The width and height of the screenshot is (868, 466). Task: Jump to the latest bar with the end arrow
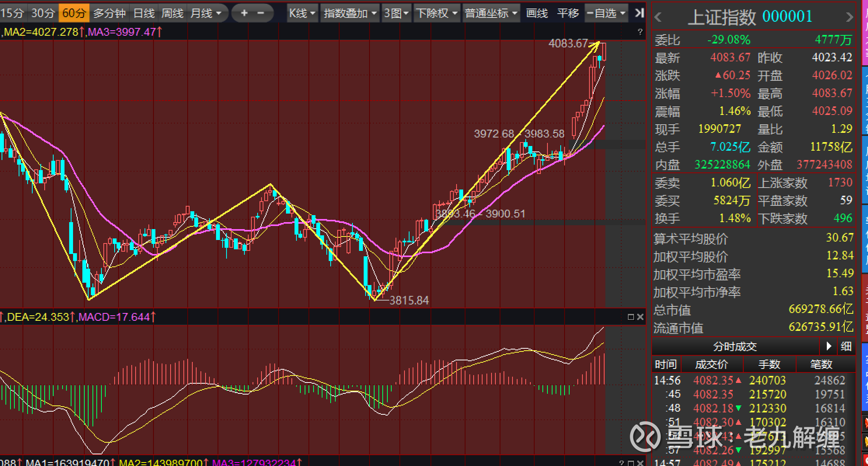(x=639, y=13)
